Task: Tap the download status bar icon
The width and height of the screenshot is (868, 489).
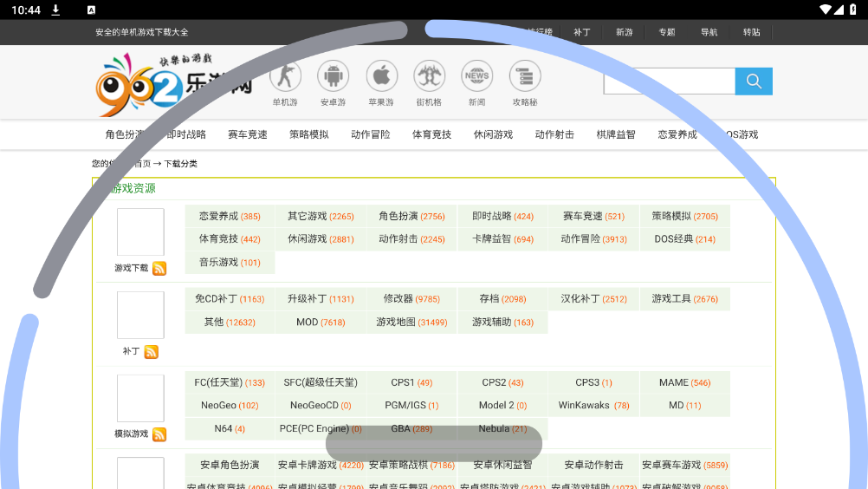Action: pyautogui.click(x=55, y=10)
